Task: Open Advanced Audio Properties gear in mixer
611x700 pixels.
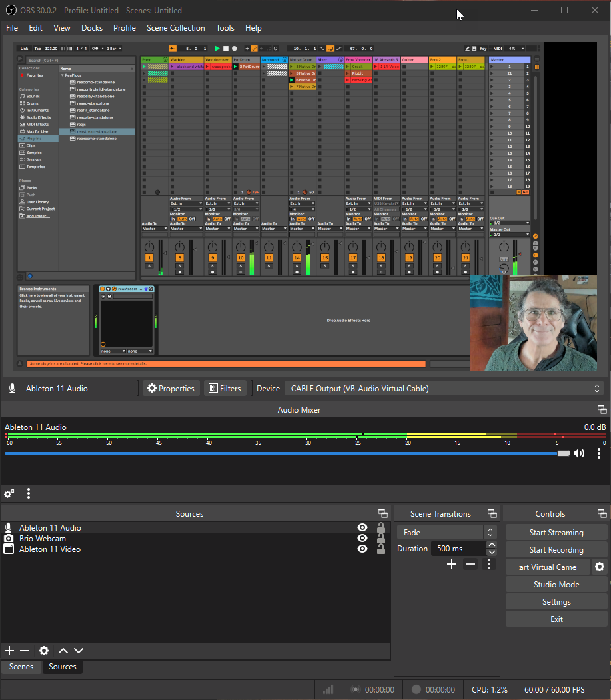Action: click(9, 493)
